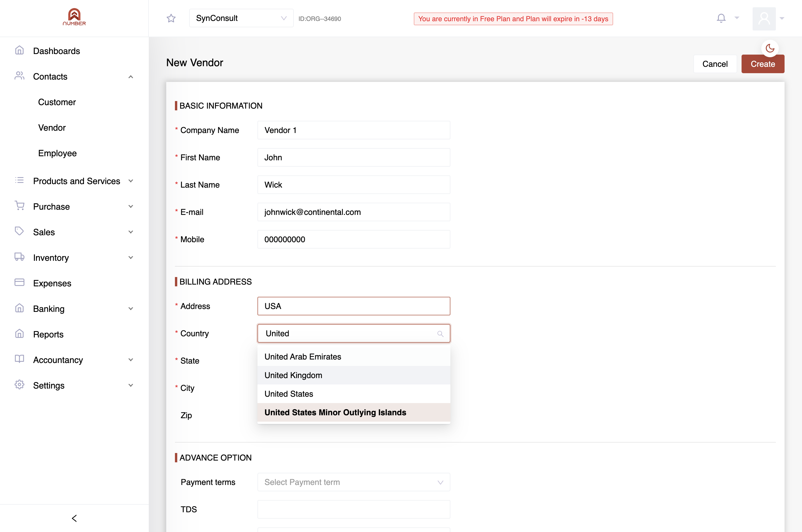This screenshot has width=802, height=532.
Task: Go to the Reports section
Action: [x=48, y=335]
